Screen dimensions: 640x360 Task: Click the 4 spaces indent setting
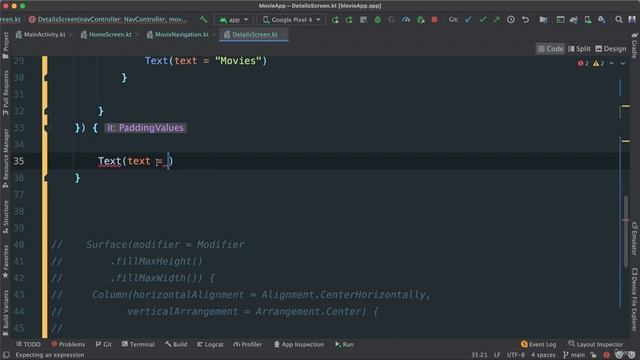(543, 355)
